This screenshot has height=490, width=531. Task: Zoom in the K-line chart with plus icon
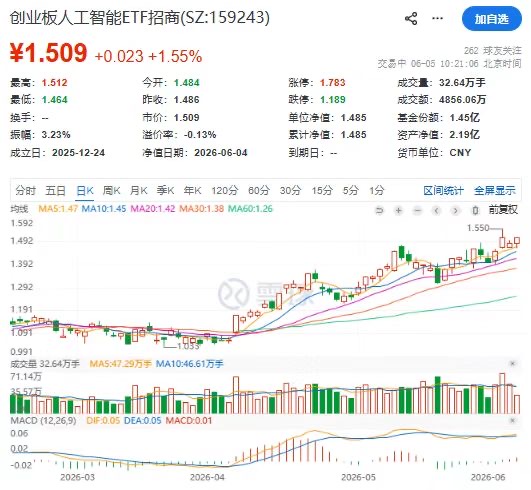coord(399,211)
